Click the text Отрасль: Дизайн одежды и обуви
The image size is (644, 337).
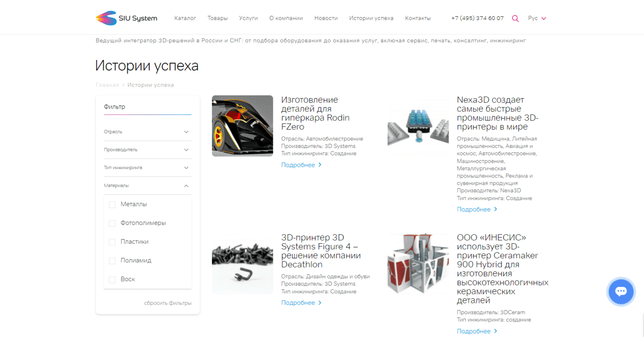[x=325, y=276]
